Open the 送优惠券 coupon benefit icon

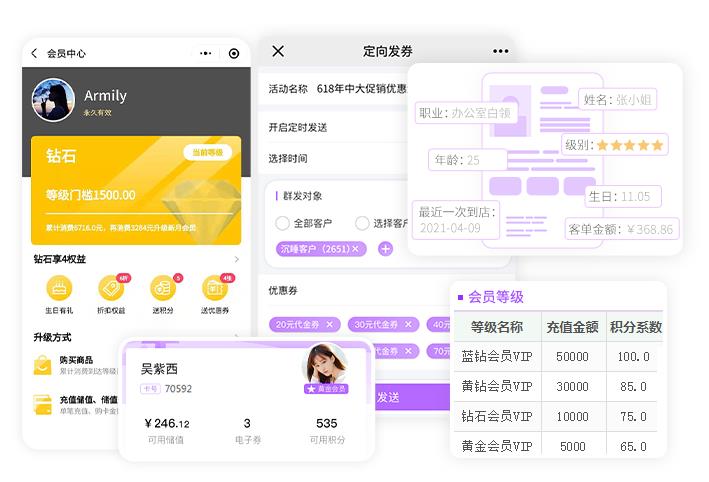tap(214, 289)
